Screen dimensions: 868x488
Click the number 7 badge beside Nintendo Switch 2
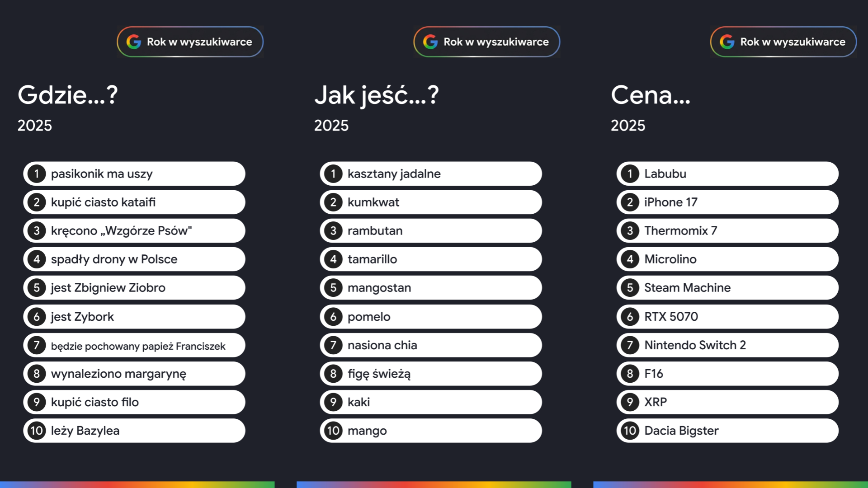tap(630, 345)
